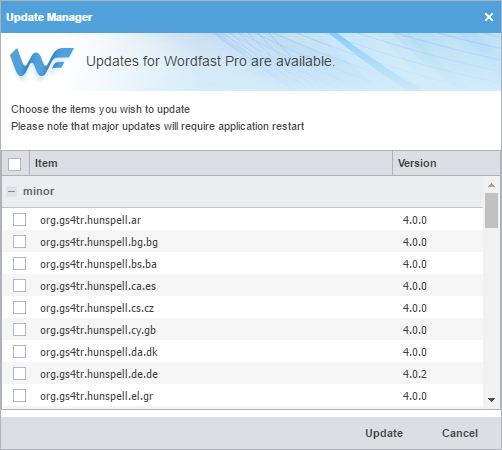Check the org.gs4tr.hunspell.da.dk checkbox
This screenshot has height=450, width=502.
coord(19,352)
